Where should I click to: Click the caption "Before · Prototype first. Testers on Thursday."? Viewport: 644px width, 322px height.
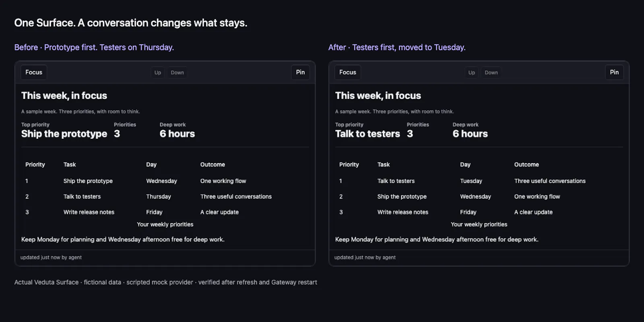point(94,47)
